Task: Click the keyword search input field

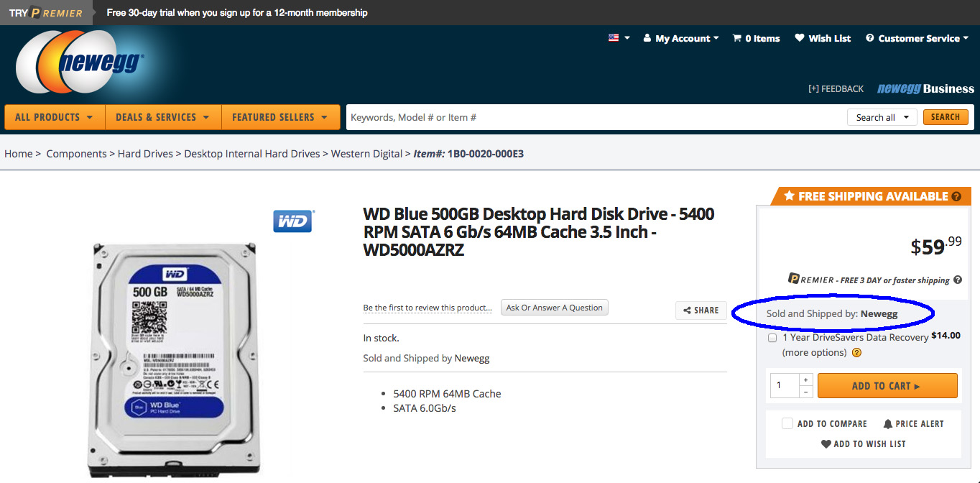Action: pyautogui.click(x=595, y=117)
